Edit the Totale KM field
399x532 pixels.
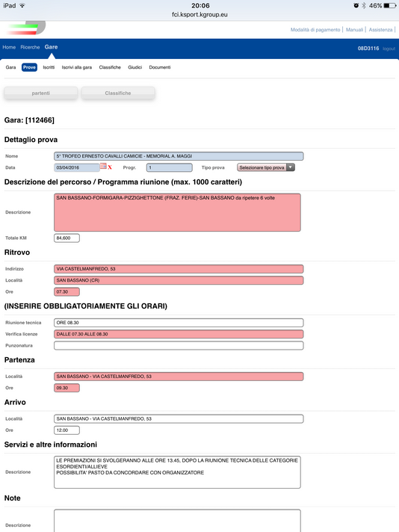[x=66, y=238]
